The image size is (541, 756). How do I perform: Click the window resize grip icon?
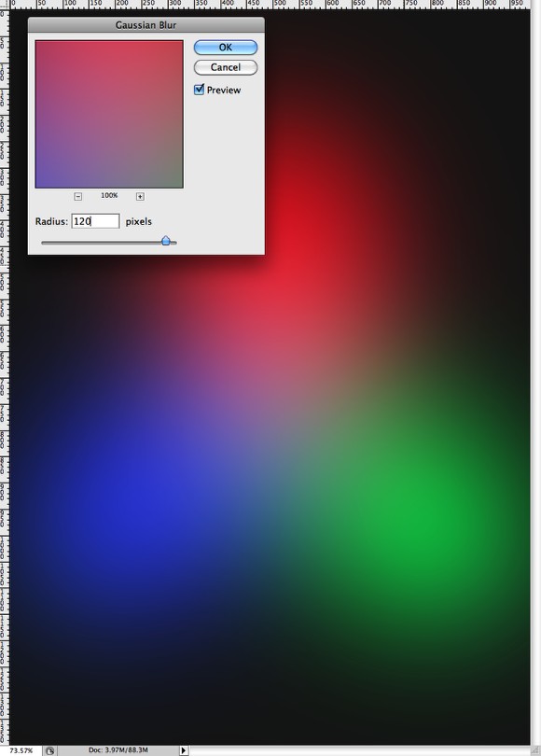coord(535,750)
